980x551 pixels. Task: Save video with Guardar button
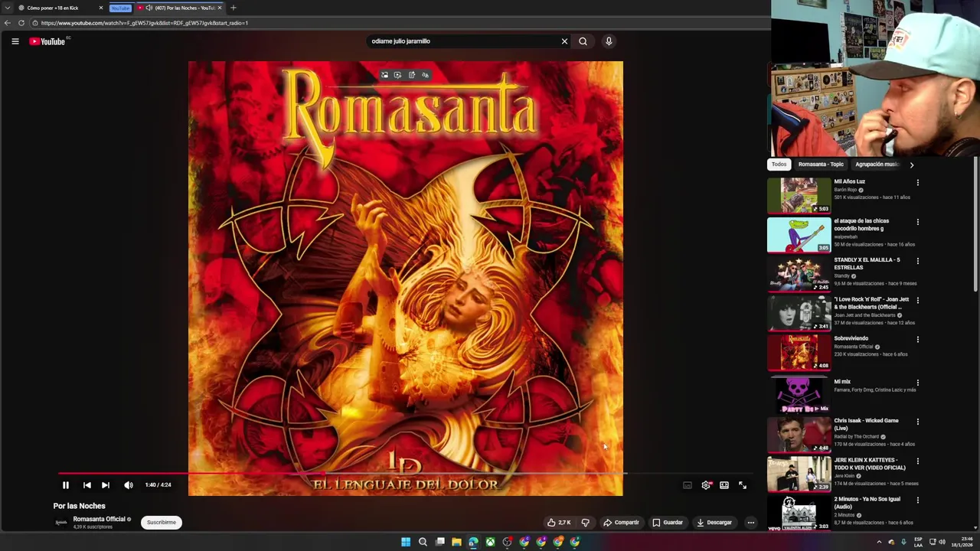[x=668, y=523]
